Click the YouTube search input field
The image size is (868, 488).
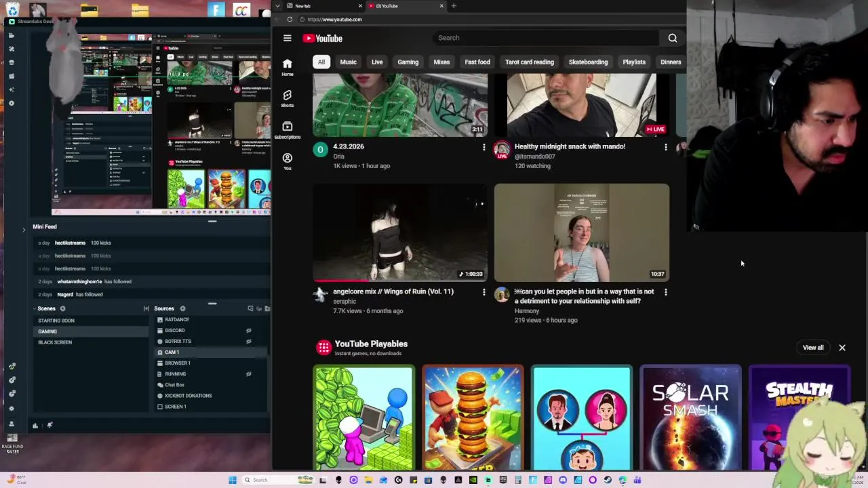coord(546,38)
